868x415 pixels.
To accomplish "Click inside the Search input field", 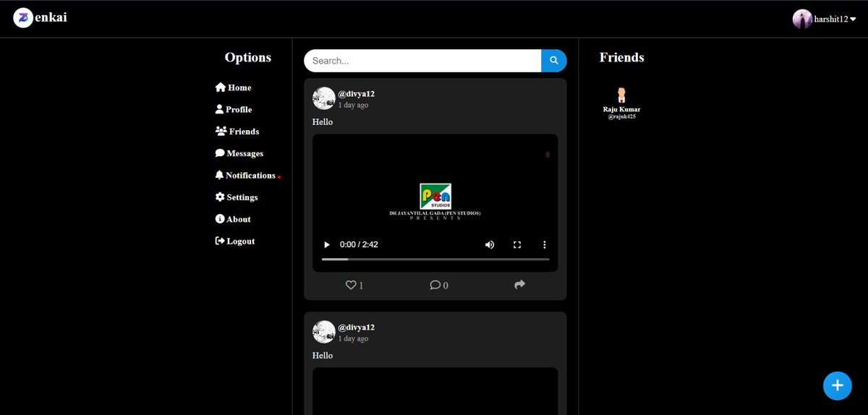I will coord(422,61).
